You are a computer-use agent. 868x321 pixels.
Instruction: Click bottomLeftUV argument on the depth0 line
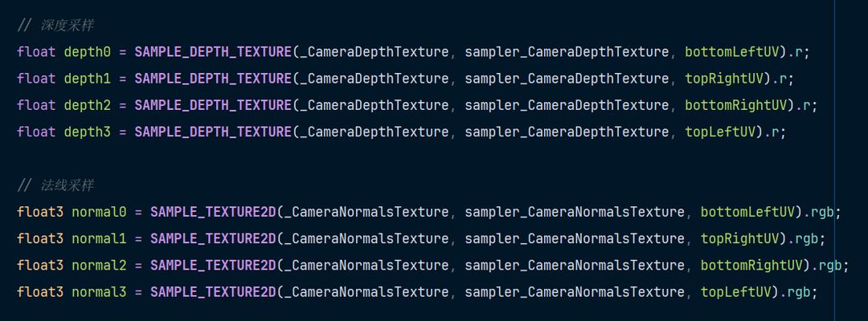[x=731, y=52]
